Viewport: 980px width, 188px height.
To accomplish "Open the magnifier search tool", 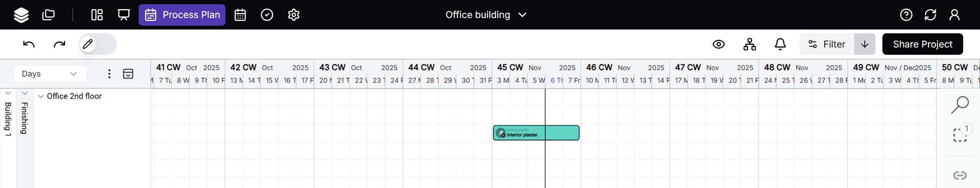I will [960, 105].
